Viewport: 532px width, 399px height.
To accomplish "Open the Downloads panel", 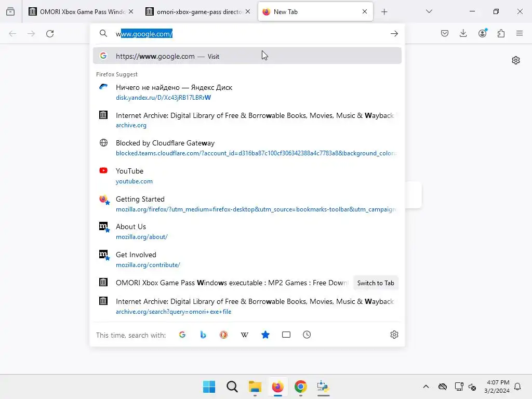I will point(463,33).
